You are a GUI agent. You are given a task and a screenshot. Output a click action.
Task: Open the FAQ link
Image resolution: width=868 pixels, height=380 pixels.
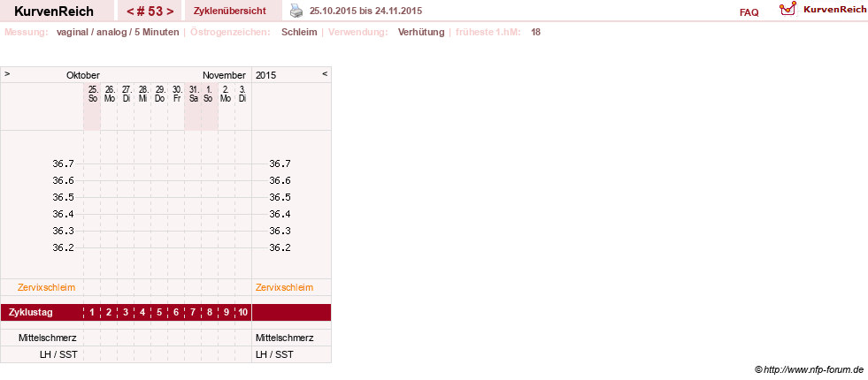(x=749, y=12)
